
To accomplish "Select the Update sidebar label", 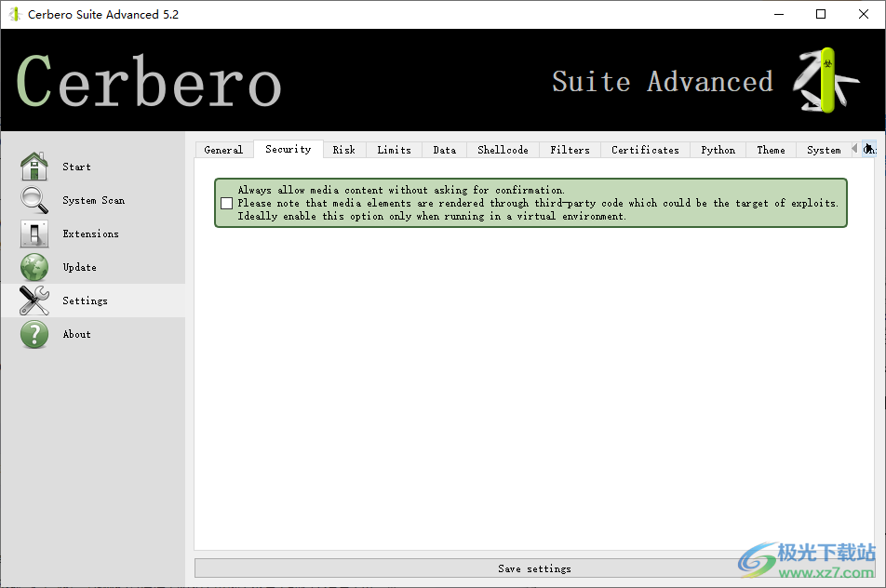I will (x=80, y=267).
